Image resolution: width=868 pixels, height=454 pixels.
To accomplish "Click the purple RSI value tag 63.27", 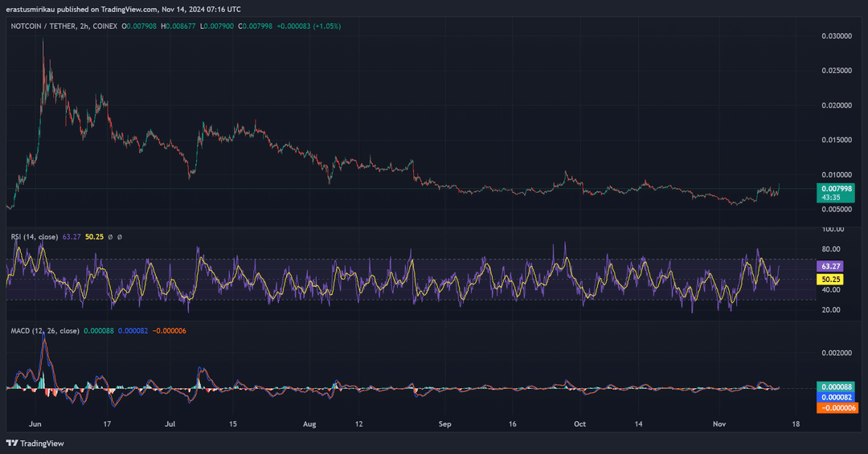I will click(830, 265).
